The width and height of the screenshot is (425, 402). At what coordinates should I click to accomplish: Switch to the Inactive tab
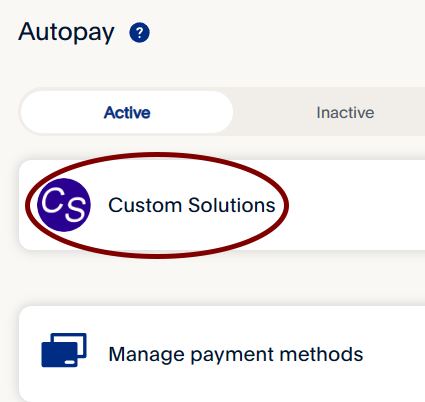click(345, 112)
